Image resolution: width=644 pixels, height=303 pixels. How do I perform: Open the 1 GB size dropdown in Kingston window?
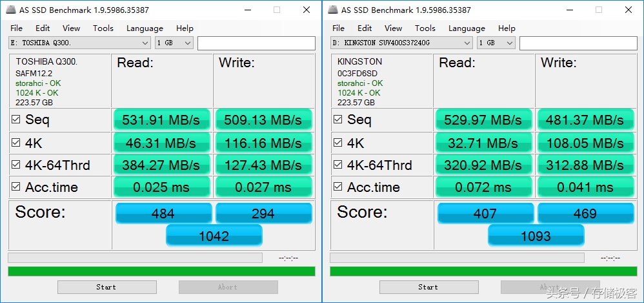pyautogui.click(x=496, y=43)
